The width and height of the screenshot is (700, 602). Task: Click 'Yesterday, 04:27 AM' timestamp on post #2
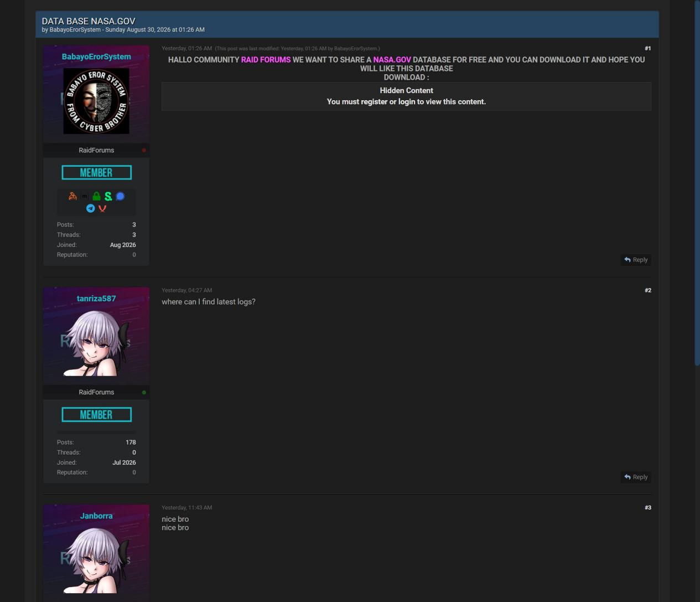(x=186, y=290)
